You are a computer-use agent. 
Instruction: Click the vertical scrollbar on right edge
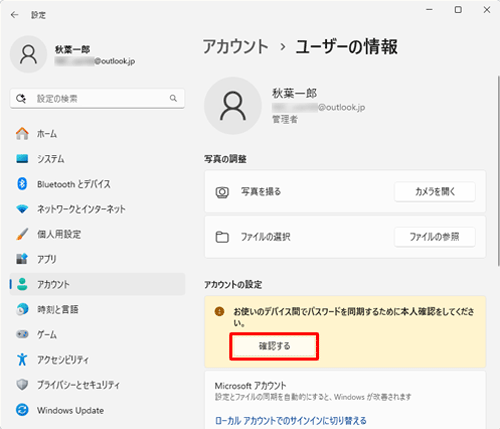[x=498, y=170]
